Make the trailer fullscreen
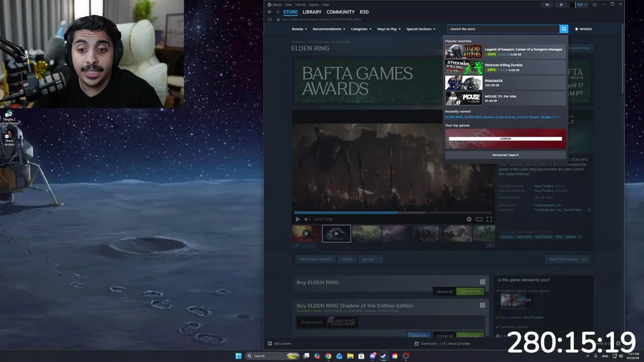Viewport: 644px width, 362px height. coord(489,219)
